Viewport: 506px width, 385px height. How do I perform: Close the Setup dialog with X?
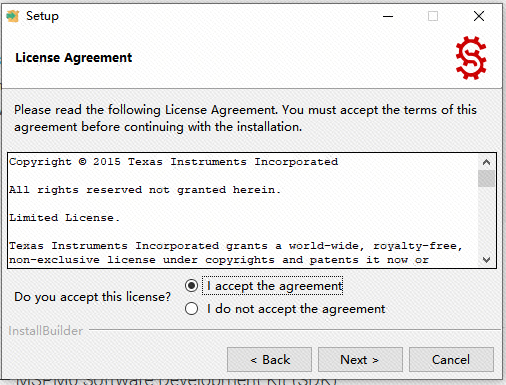pos(479,16)
